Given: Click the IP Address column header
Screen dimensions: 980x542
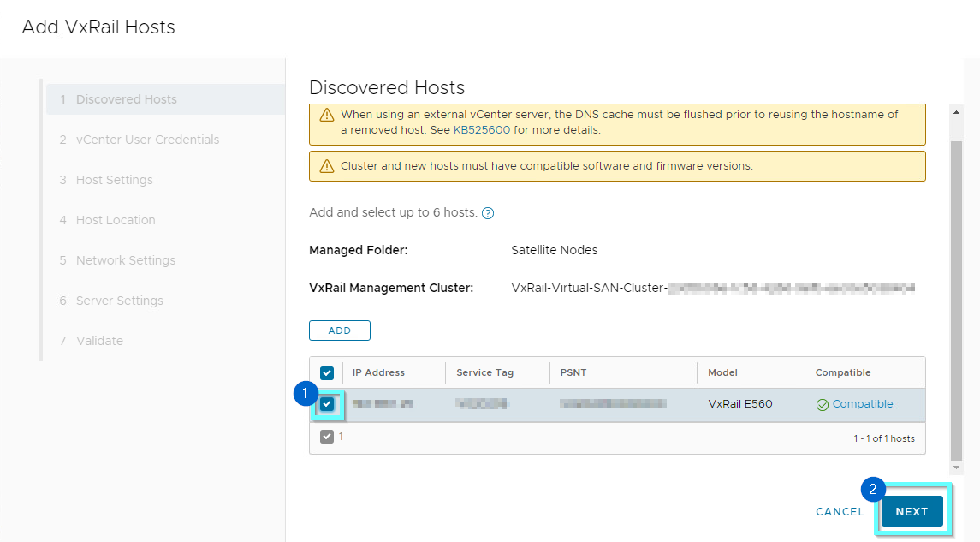Looking at the screenshot, I should click(379, 372).
